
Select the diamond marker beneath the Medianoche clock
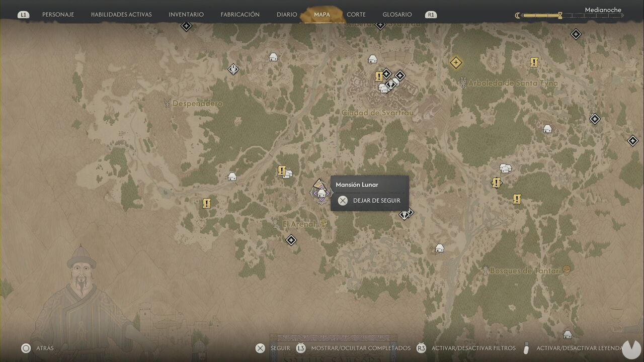coord(576,34)
